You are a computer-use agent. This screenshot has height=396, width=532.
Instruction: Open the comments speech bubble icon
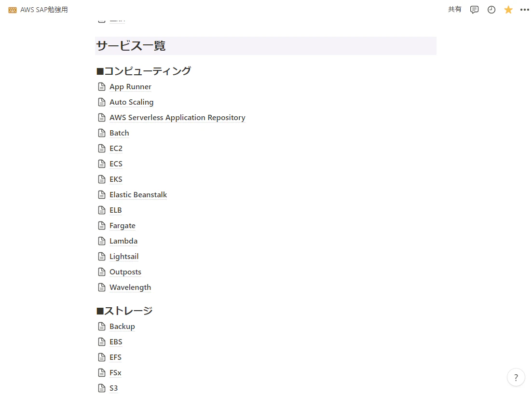point(474,10)
